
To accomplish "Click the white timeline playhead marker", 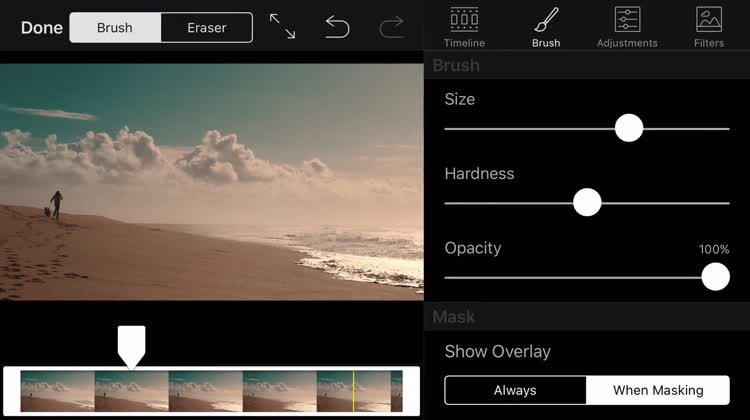I will [132, 346].
